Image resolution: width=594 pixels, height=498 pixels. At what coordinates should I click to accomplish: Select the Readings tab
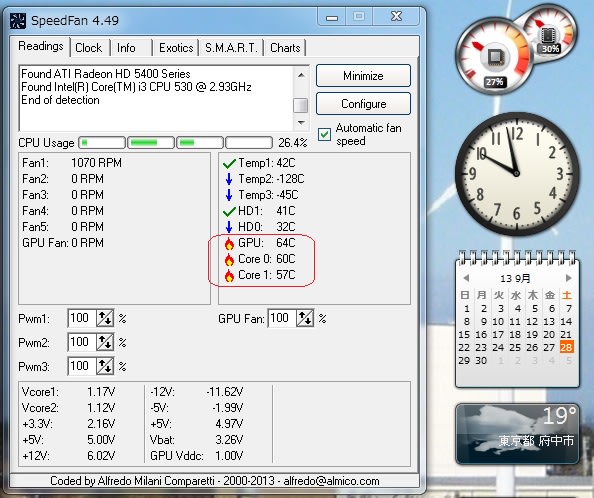(x=41, y=47)
